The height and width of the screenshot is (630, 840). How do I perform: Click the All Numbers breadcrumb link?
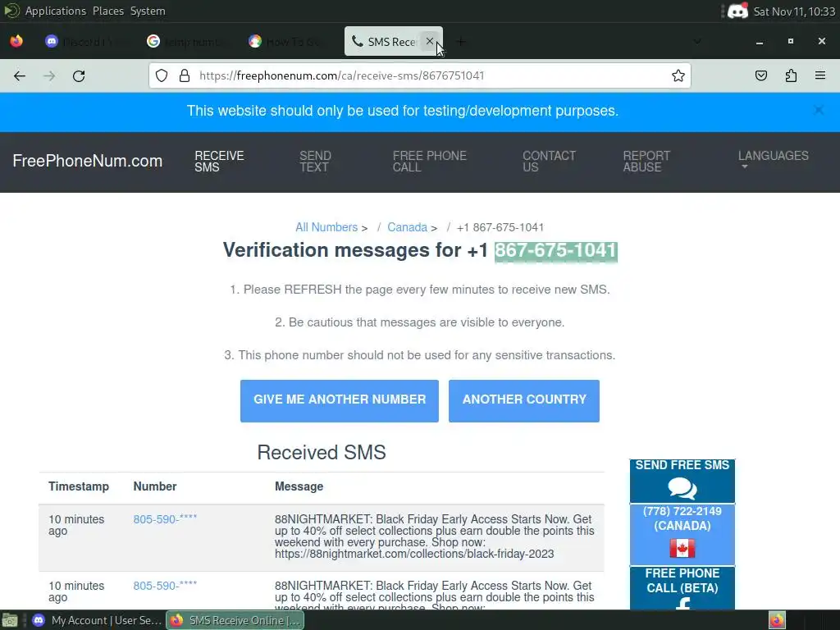[x=326, y=227]
